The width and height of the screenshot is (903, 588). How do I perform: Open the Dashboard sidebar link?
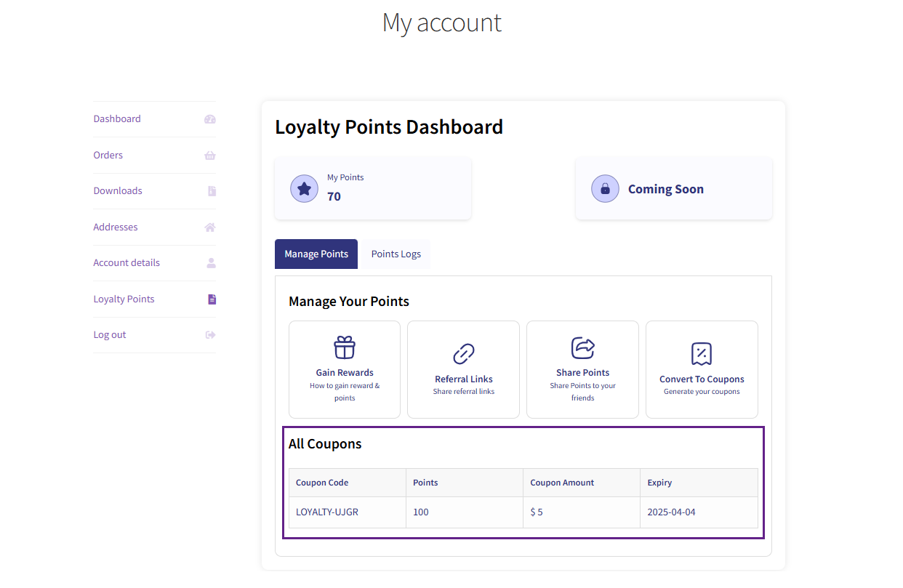[x=117, y=119]
